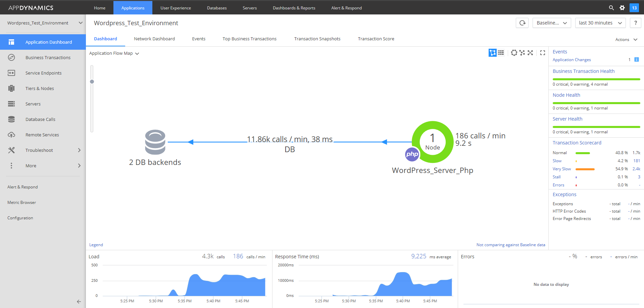Screen dimensions: 644x308
Task: Switch to the Network Dashboard tab
Action: coord(154,39)
